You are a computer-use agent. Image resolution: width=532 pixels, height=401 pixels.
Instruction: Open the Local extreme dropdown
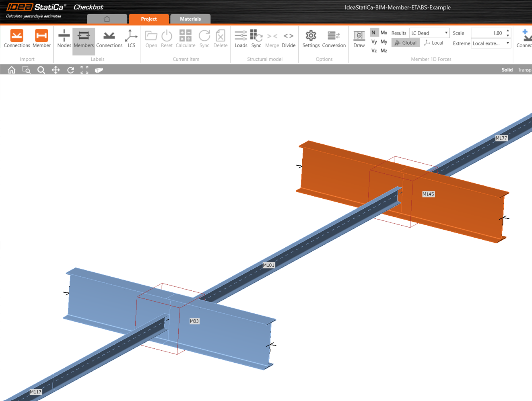point(491,43)
